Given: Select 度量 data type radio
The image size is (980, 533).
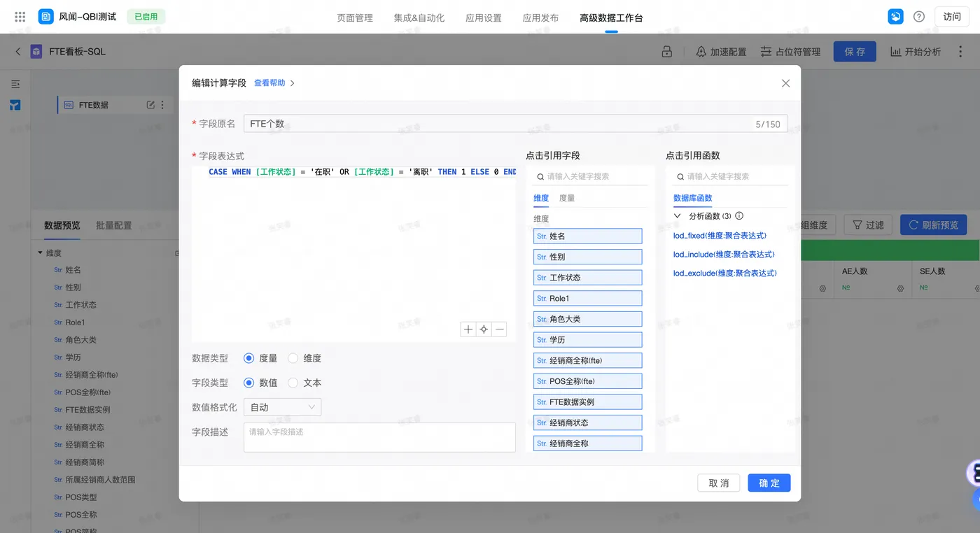Looking at the screenshot, I should point(248,358).
